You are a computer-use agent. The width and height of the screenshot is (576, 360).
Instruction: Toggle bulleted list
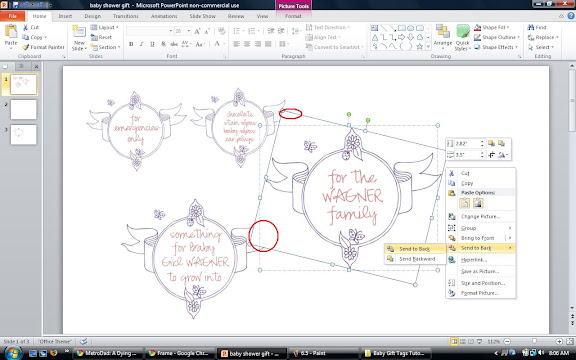(x=238, y=31)
